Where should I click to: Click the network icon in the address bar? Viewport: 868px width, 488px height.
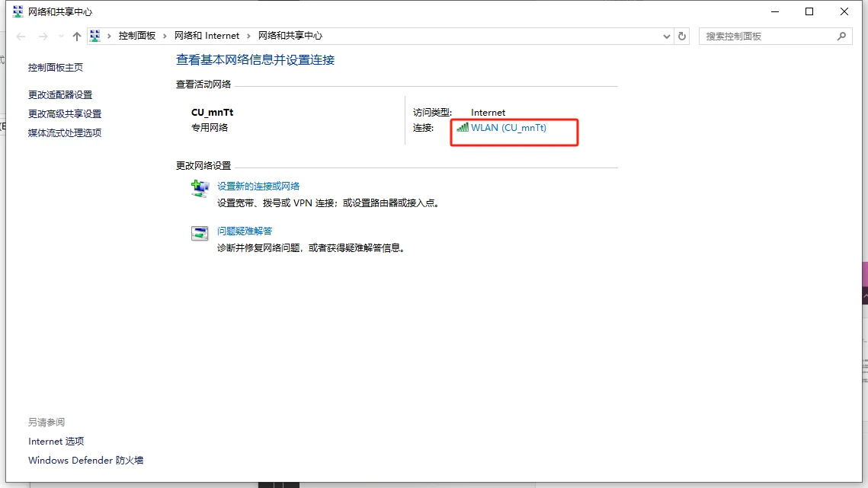pyautogui.click(x=94, y=35)
